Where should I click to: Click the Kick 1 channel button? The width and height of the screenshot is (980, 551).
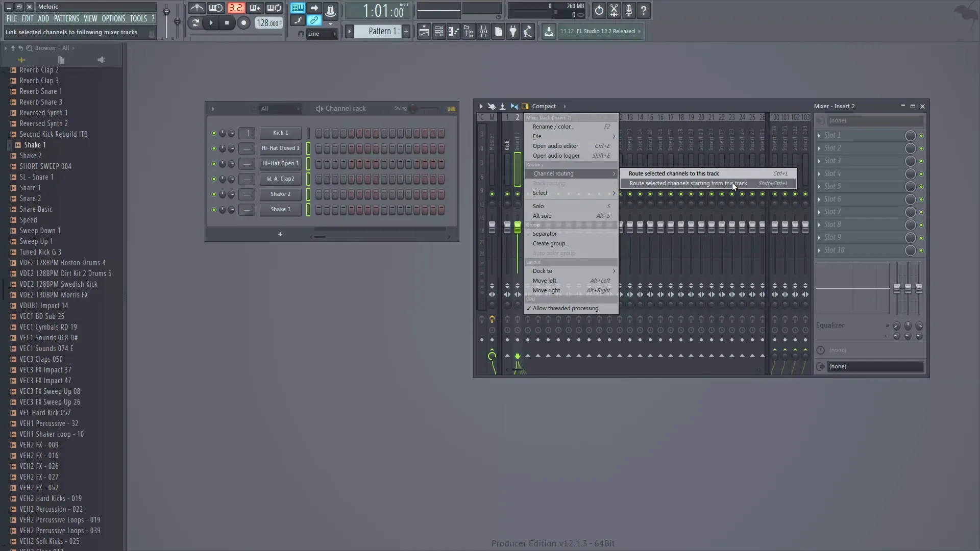[280, 133]
